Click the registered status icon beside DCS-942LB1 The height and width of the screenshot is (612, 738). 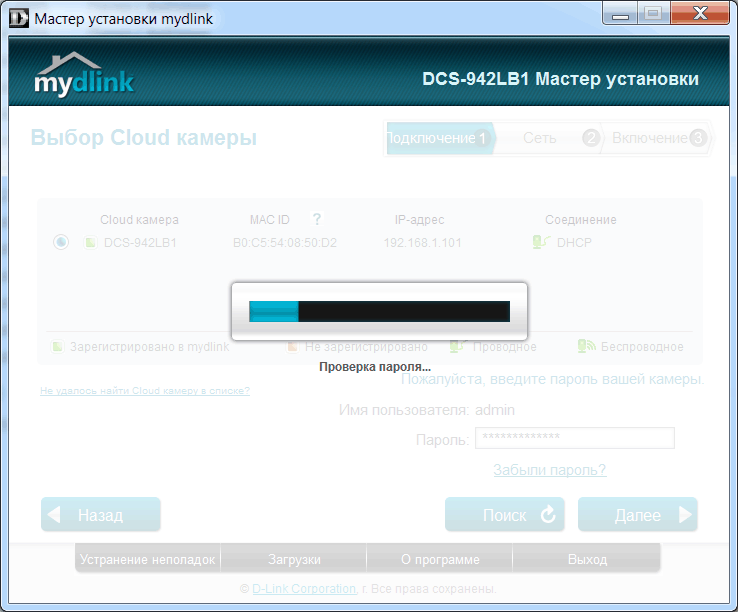click(x=90, y=242)
